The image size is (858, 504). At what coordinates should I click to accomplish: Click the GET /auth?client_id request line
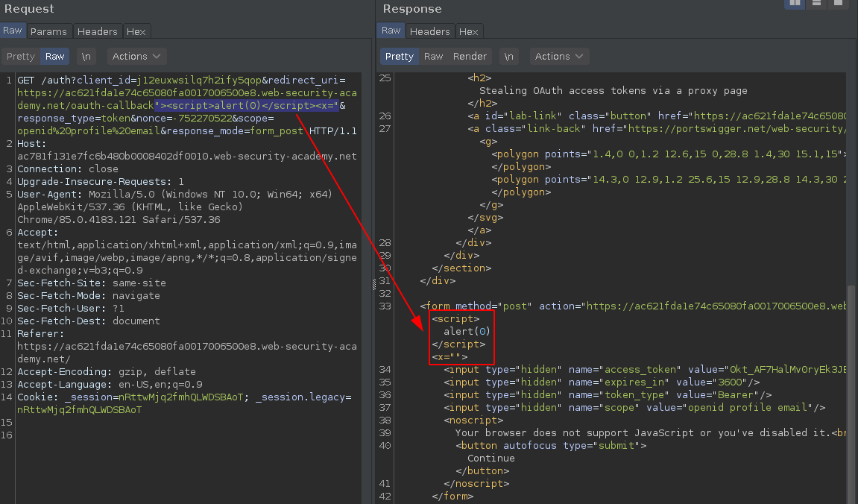pyautogui.click(x=181, y=81)
